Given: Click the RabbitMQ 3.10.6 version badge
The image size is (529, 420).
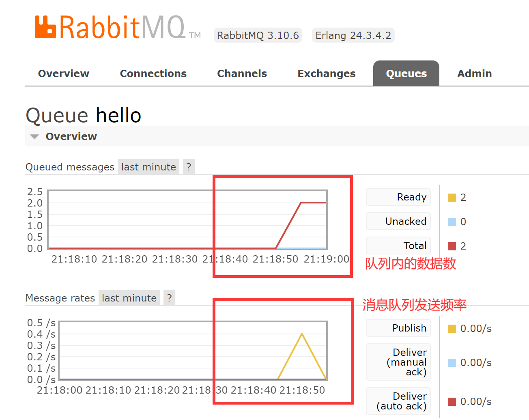Looking at the screenshot, I should 258,35.
